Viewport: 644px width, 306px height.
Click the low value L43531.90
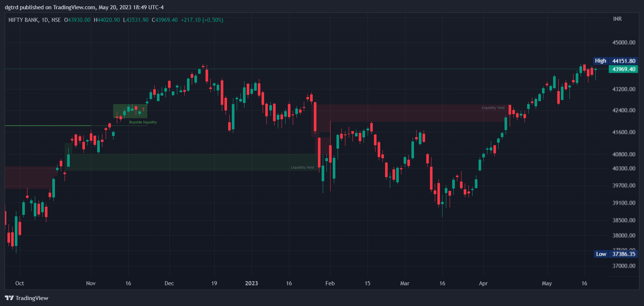(x=136, y=20)
